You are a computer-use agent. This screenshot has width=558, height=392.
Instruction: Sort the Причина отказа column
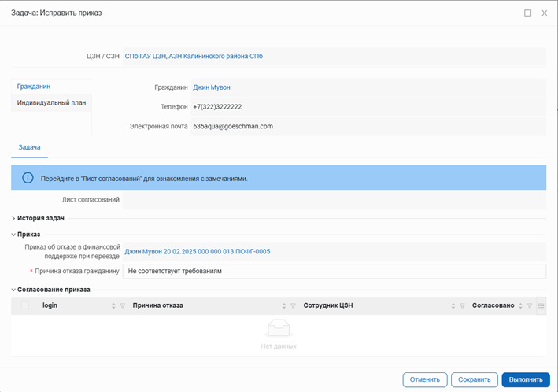pos(284,305)
